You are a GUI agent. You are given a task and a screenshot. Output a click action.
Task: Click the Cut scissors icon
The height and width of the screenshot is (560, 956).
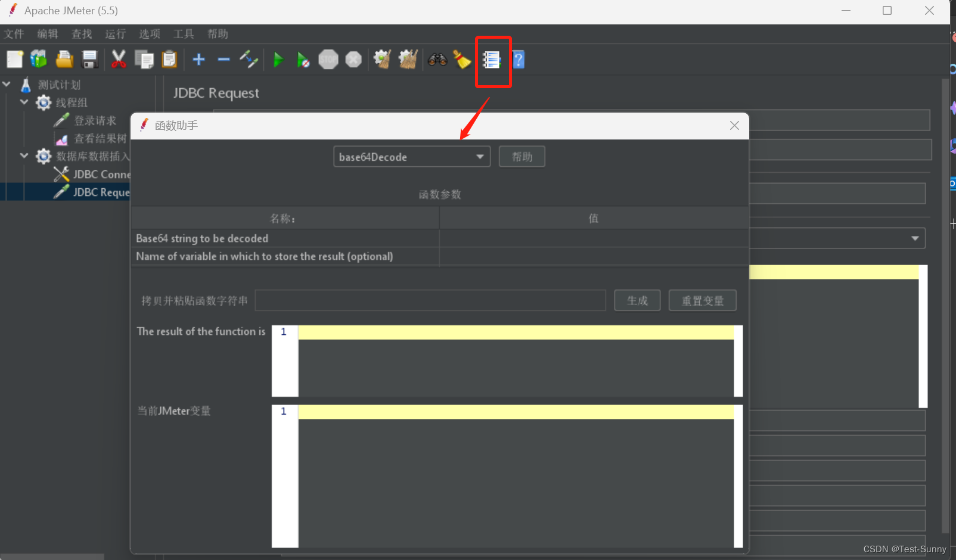[x=119, y=60]
